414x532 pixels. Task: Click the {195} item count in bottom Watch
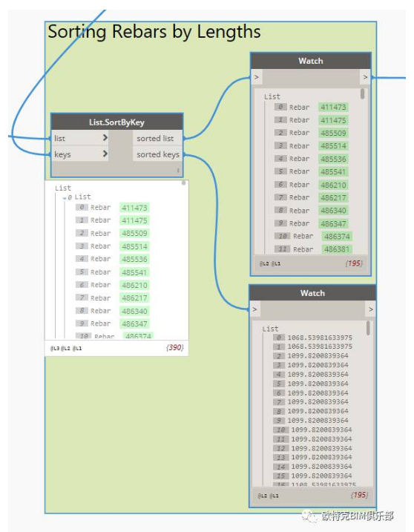(x=359, y=495)
